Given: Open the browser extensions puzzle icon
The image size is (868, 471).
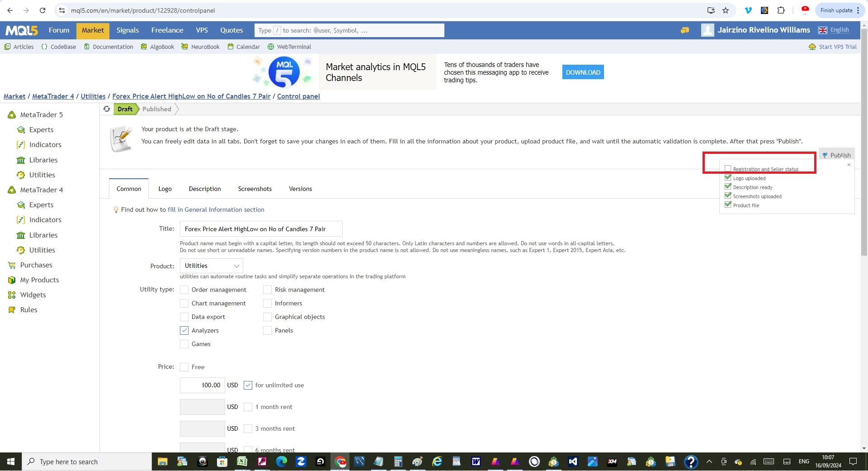Looking at the screenshot, I should pyautogui.click(x=781, y=10).
